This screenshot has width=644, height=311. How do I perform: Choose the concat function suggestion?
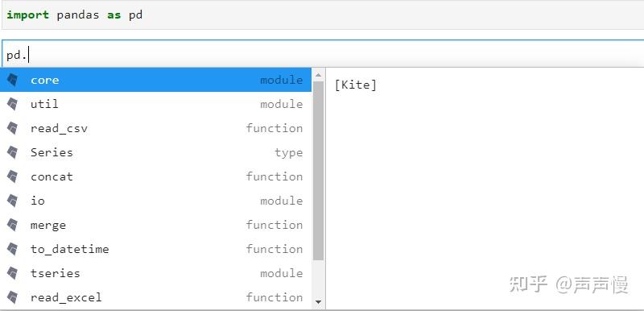156,177
